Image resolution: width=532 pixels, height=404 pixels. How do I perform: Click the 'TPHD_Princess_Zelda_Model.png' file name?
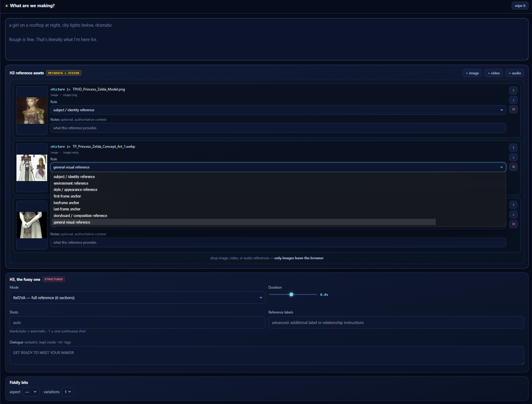coord(99,89)
